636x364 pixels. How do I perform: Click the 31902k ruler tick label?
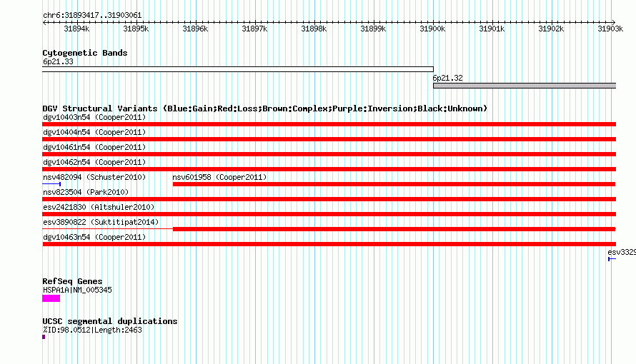click(551, 29)
